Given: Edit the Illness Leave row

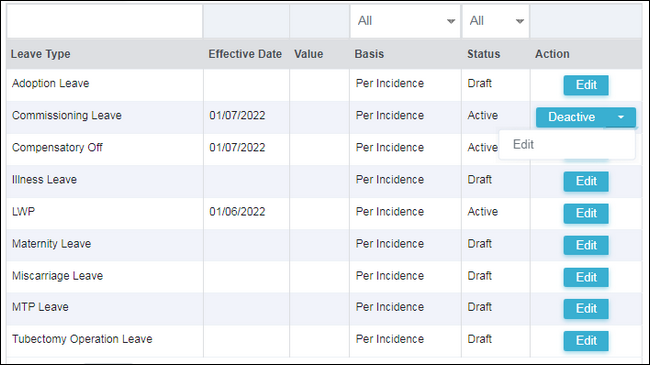Looking at the screenshot, I should tap(586, 181).
